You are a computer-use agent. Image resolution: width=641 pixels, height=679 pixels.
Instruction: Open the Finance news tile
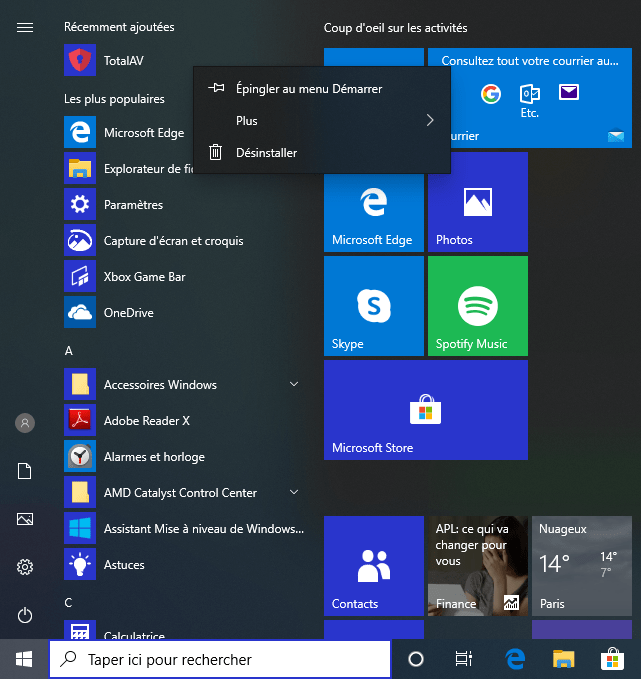(x=478, y=566)
